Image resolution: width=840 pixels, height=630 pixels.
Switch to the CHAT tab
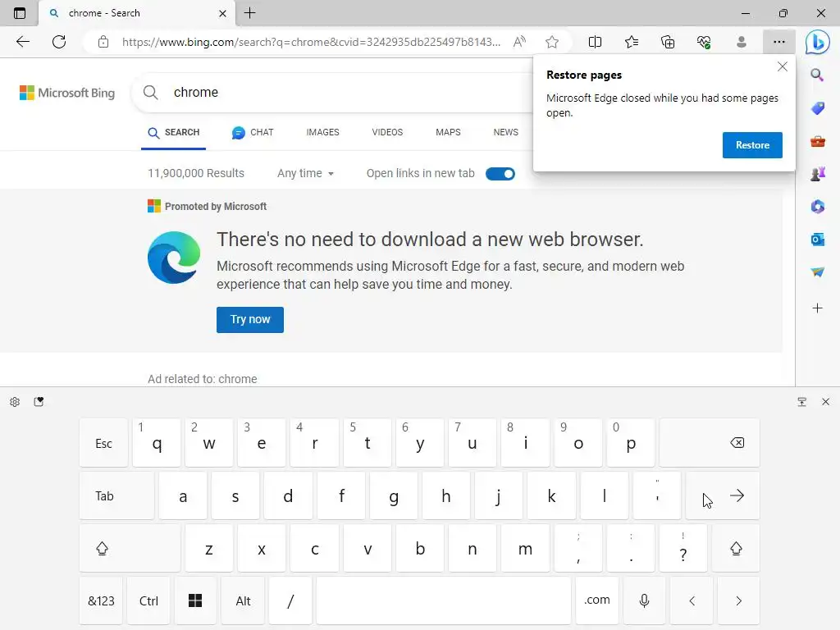tap(253, 132)
